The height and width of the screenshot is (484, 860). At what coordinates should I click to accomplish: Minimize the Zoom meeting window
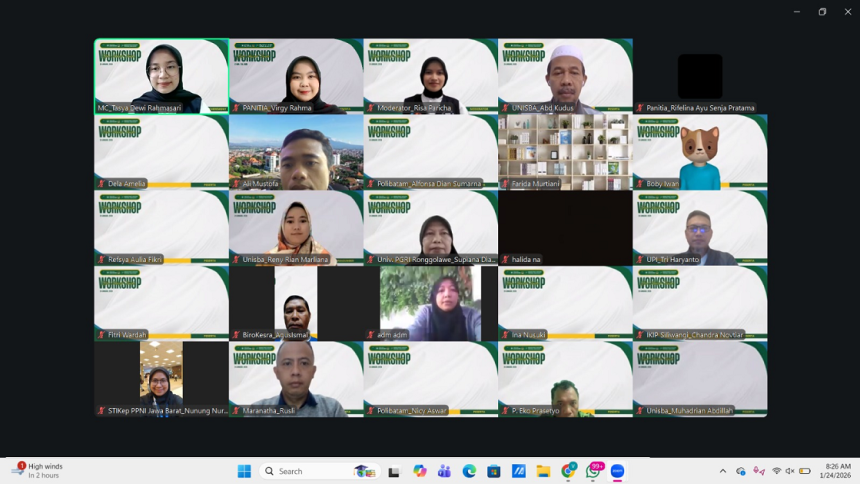coord(796,12)
